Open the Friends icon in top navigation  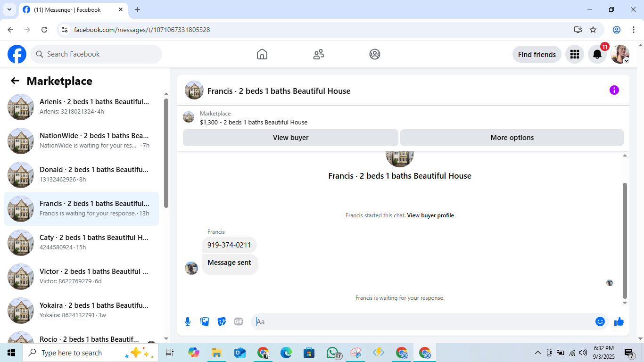click(319, 54)
